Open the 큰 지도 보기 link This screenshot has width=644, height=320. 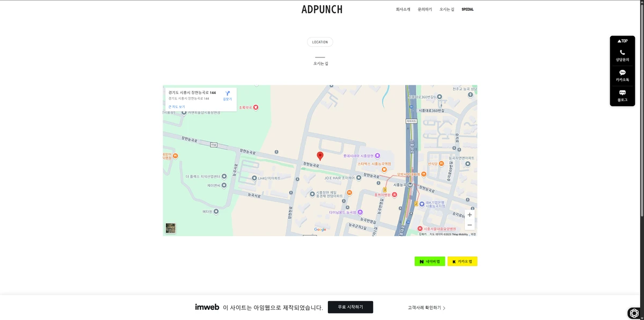177,107
